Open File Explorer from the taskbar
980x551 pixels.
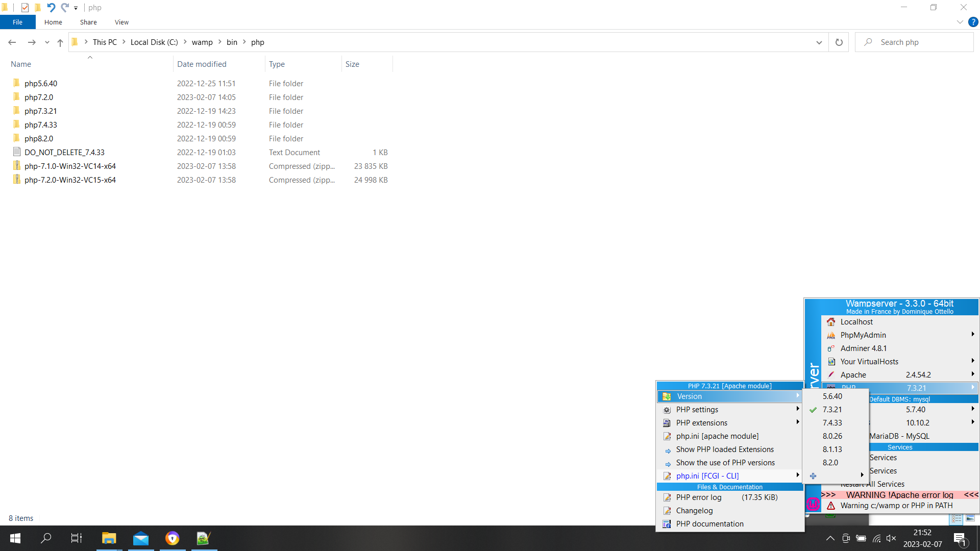click(109, 538)
